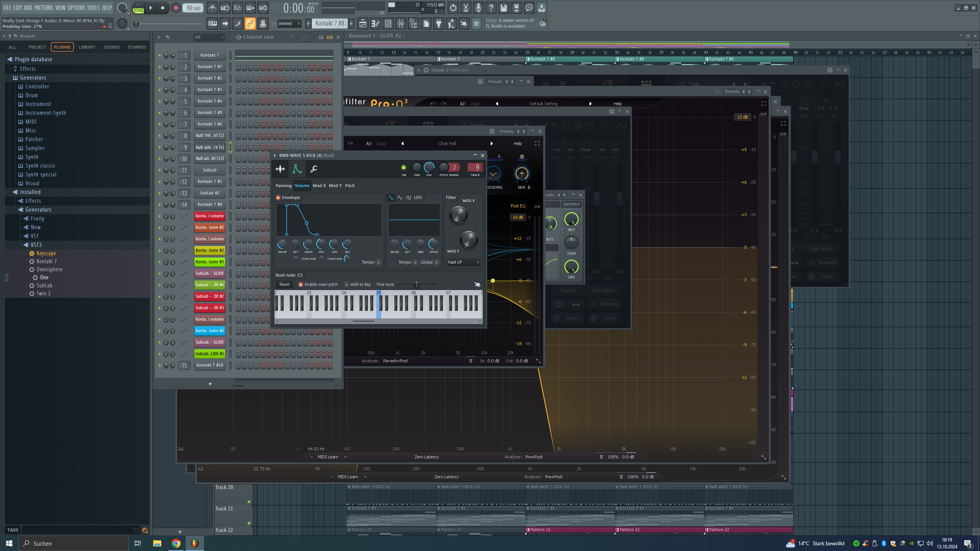Toggle the Add to key option
Image resolution: width=980 pixels, height=551 pixels.
[346, 284]
